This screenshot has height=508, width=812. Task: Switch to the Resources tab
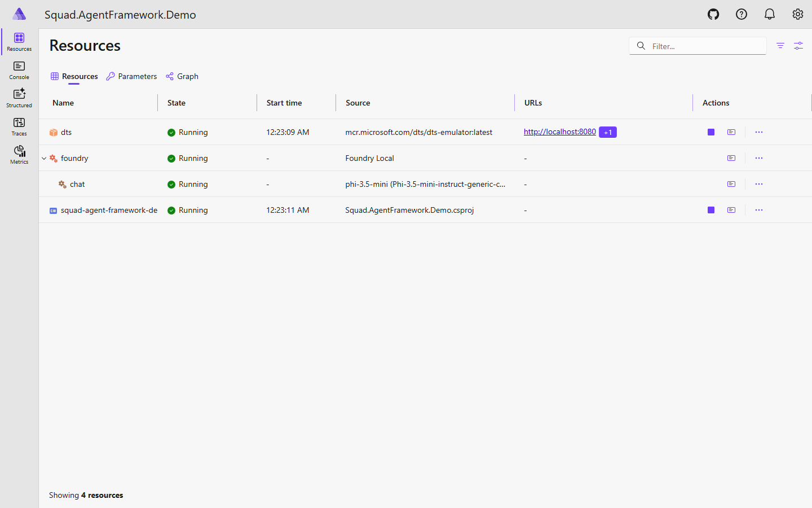[x=74, y=76]
